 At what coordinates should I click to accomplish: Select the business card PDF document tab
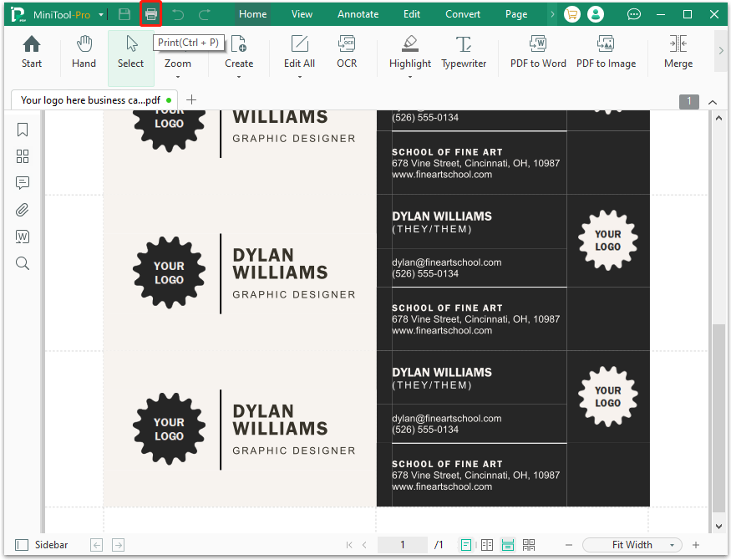click(x=94, y=99)
